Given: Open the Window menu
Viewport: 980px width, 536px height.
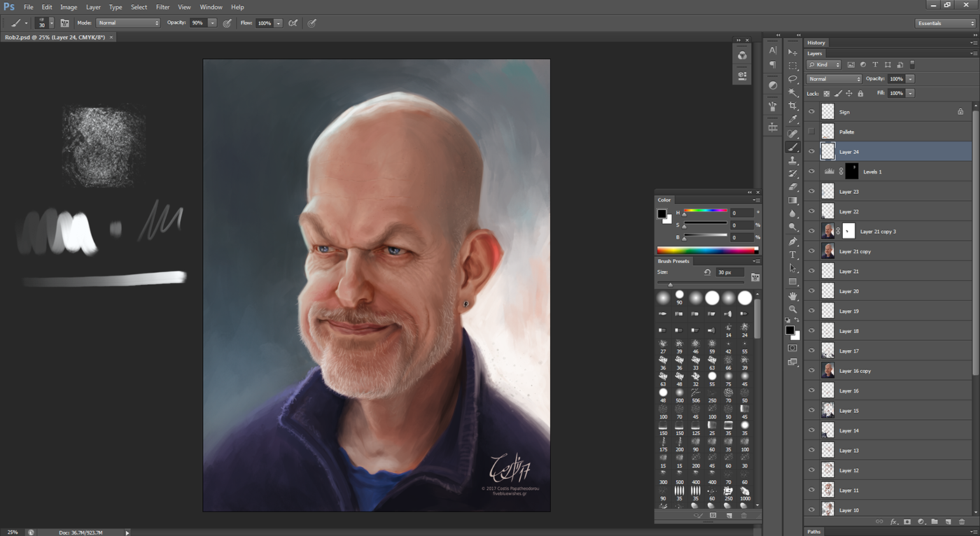Looking at the screenshot, I should click(x=211, y=7).
